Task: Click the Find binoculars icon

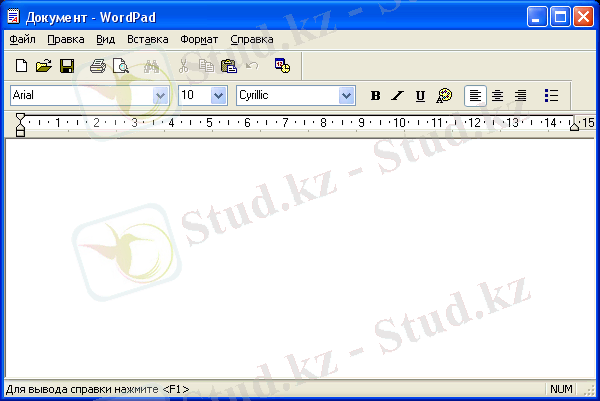Action: tap(152, 66)
